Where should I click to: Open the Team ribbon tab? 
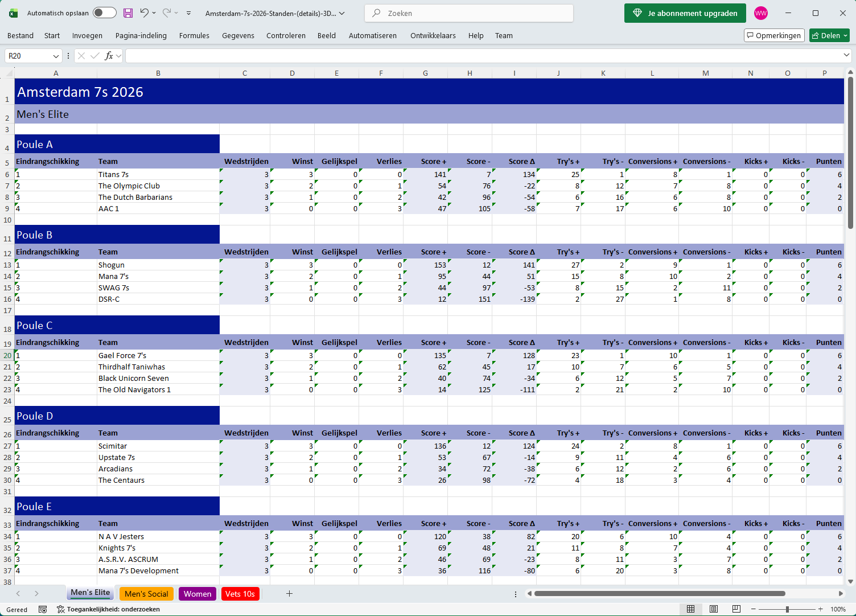[504, 35]
